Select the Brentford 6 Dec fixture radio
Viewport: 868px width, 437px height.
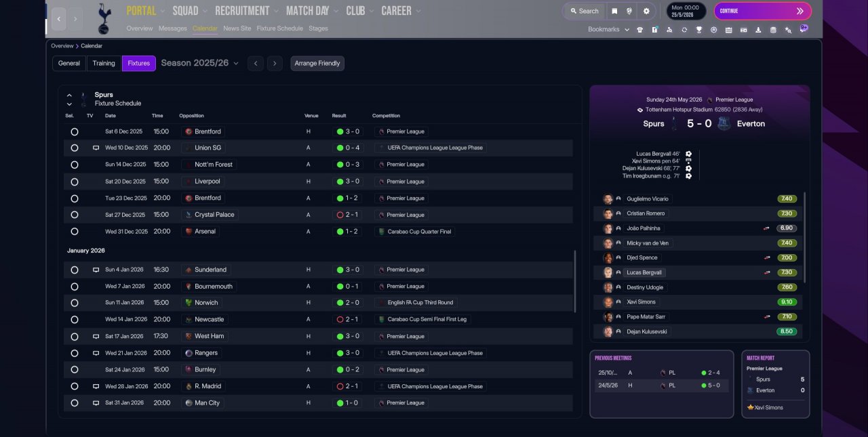pos(75,131)
